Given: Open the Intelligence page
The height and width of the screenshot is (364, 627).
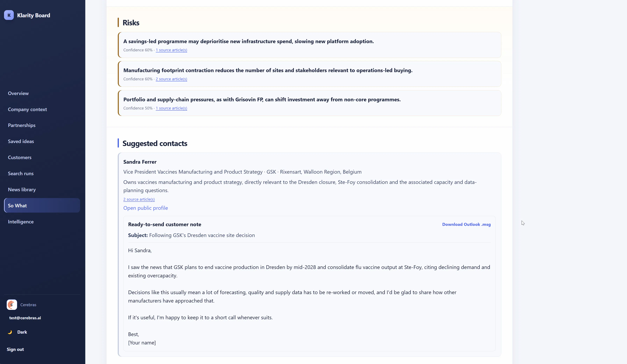Looking at the screenshot, I should pos(21,221).
